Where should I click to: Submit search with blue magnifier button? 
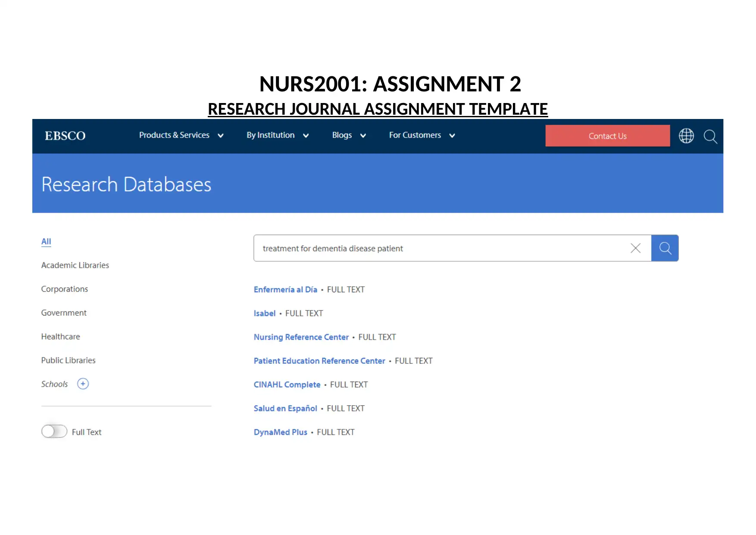click(x=665, y=248)
